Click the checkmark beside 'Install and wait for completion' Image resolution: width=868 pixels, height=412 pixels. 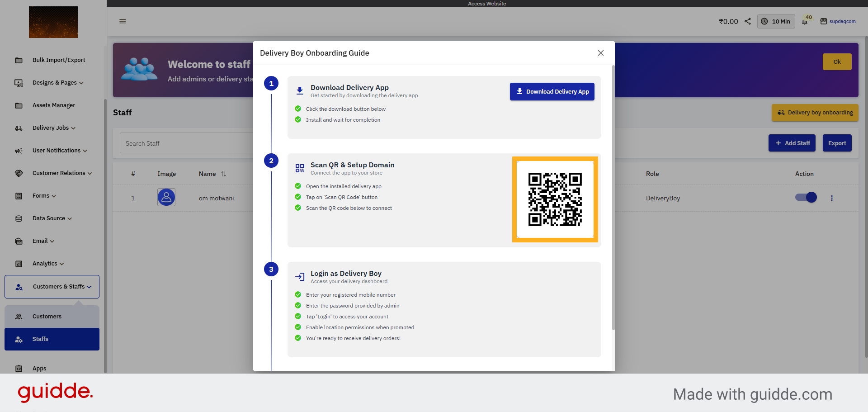pos(298,120)
